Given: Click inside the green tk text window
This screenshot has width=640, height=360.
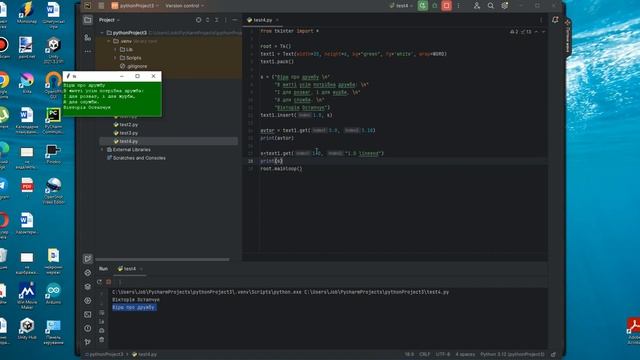Looking at the screenshot, I should (112, 99).
